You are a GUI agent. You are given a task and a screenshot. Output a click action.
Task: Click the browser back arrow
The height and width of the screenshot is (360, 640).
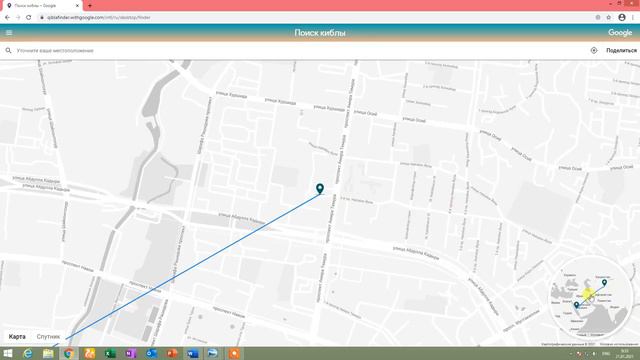coord(7,18)
